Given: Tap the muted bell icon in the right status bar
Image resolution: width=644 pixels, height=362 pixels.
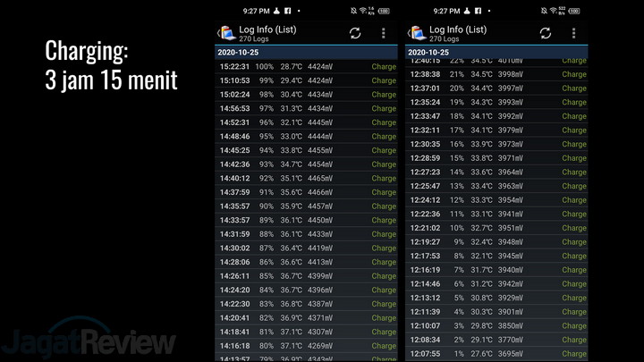Looking at the screenshot, I should 543,11.
